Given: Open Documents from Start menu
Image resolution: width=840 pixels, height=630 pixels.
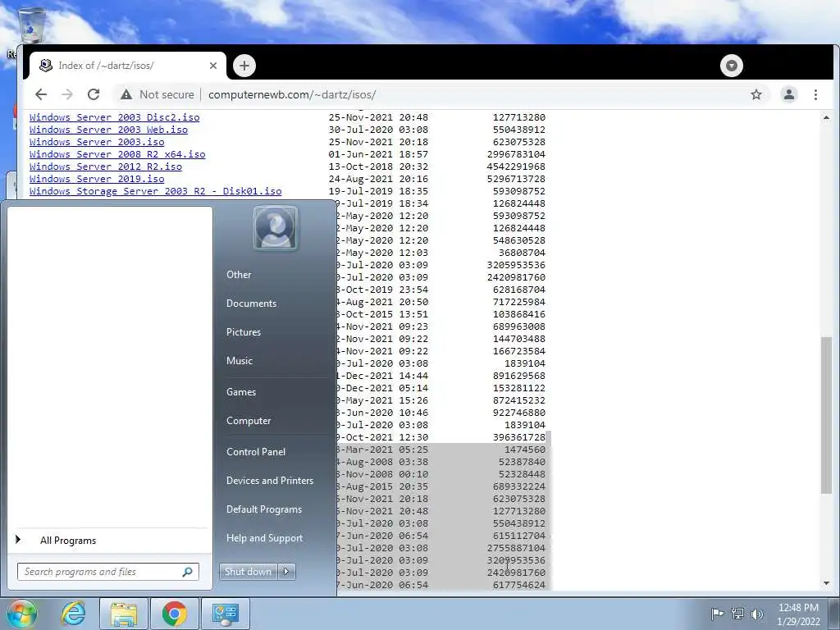Looking at the screenshot, I should (251, 304).
